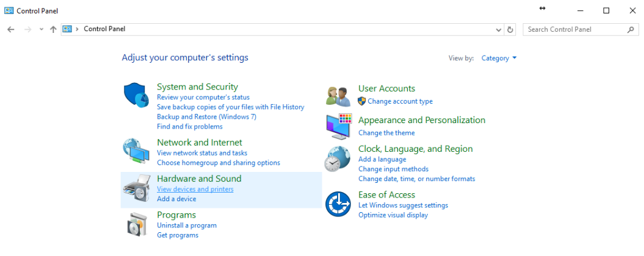Click Control Panel in the address breadcrumb

(x=104, y=29)
